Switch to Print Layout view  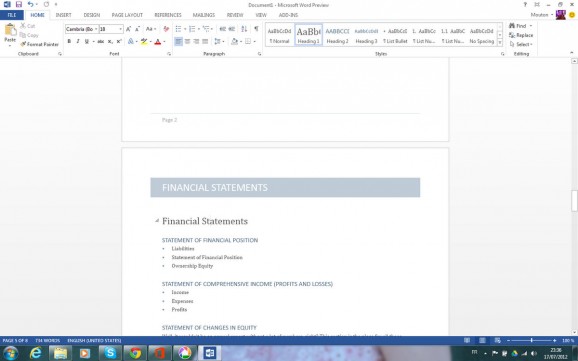482,340
